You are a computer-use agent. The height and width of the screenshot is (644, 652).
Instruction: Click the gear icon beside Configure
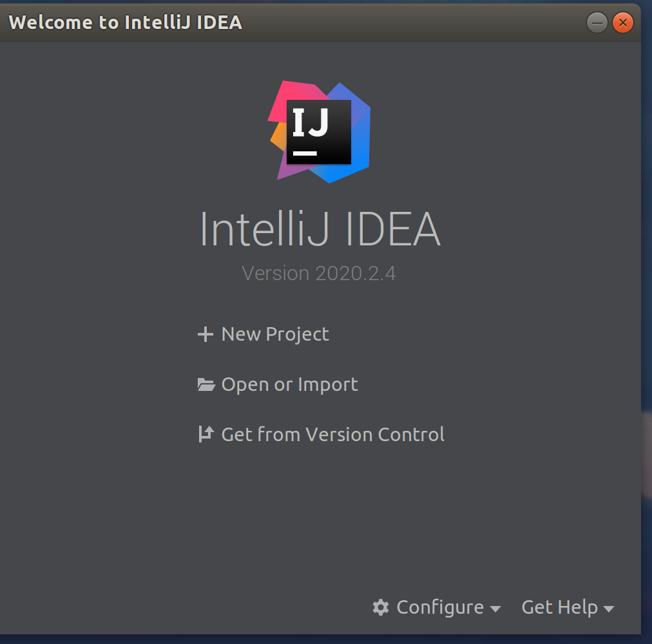pos(381,607)
